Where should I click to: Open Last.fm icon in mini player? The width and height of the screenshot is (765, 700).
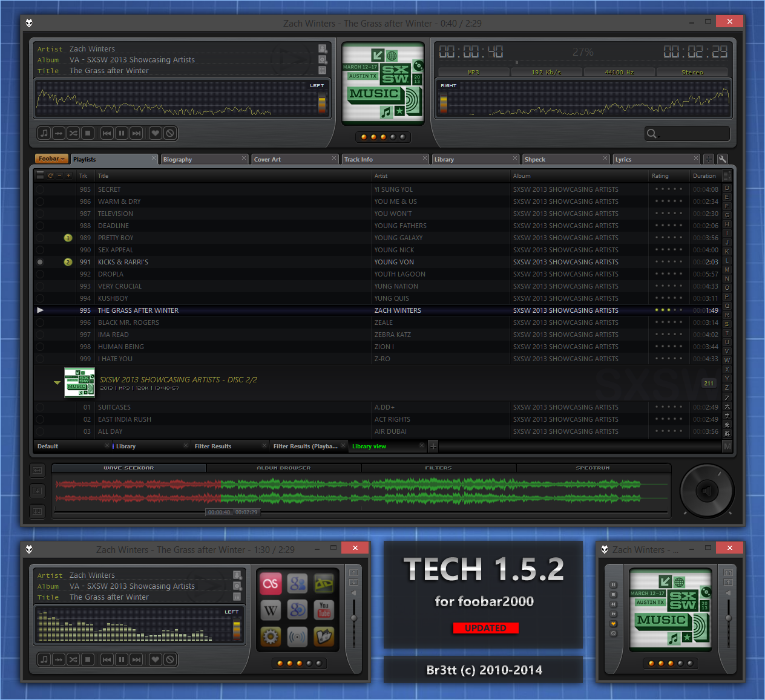pos(271,583)
